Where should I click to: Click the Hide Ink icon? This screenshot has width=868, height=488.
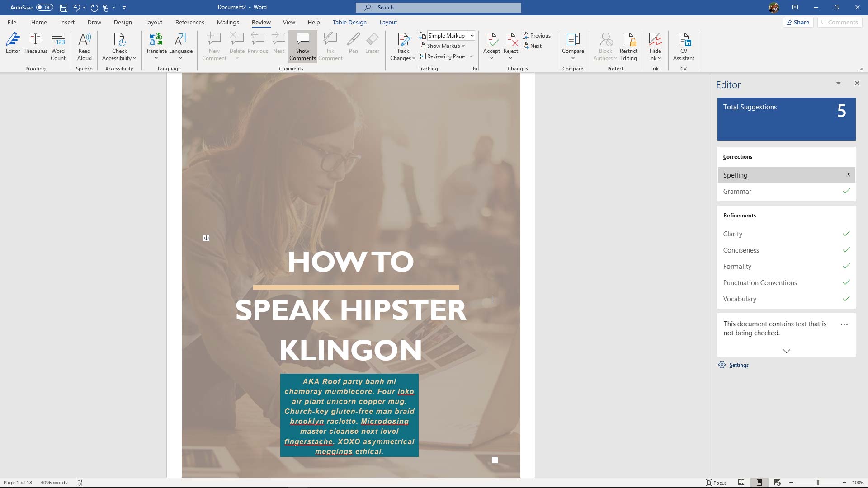[655, 39]
